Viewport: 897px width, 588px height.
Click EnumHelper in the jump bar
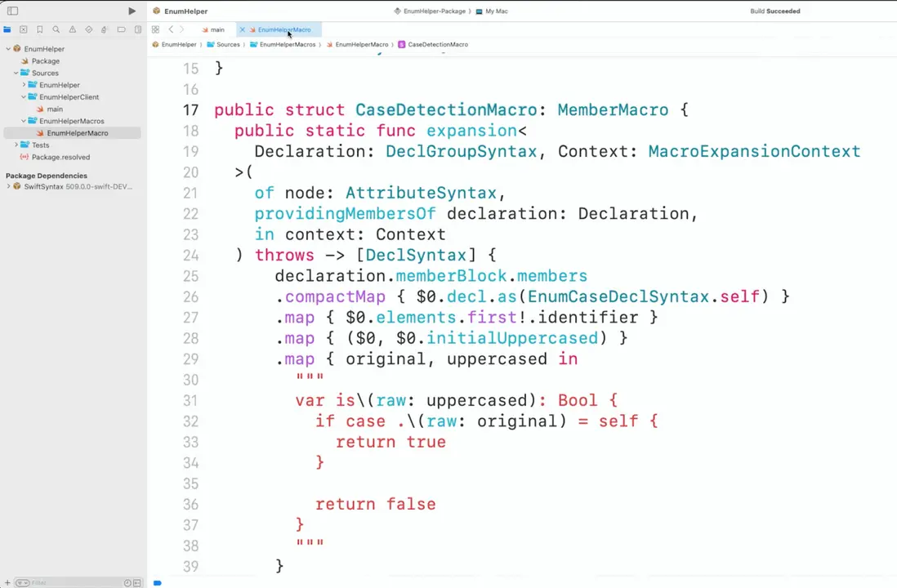tap(175, 45)
